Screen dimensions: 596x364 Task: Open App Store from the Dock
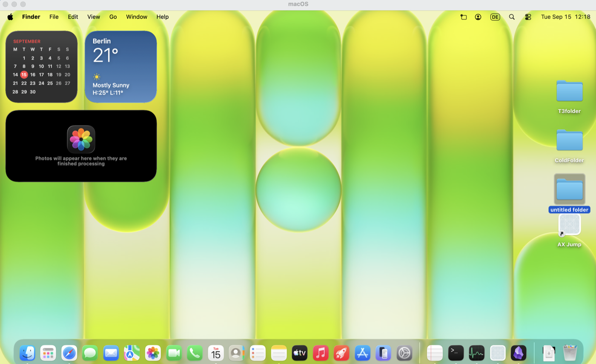click(x=363, y=353)
